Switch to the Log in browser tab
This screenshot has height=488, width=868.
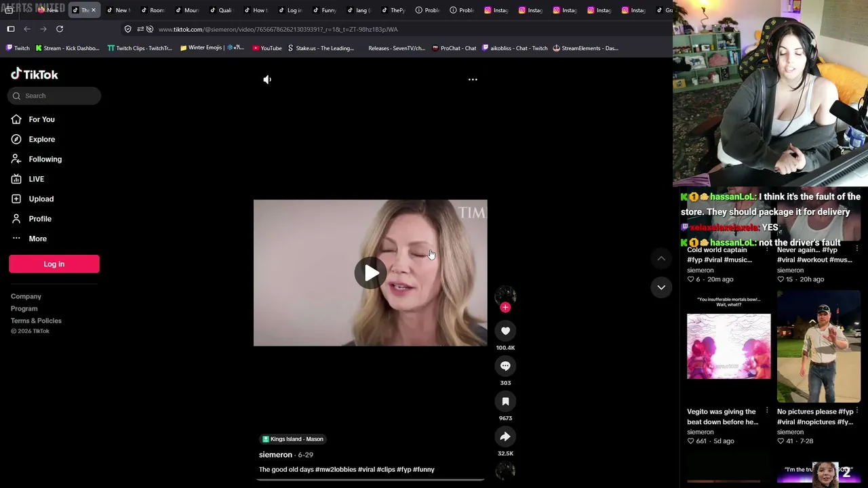click(x=290, y=10)
